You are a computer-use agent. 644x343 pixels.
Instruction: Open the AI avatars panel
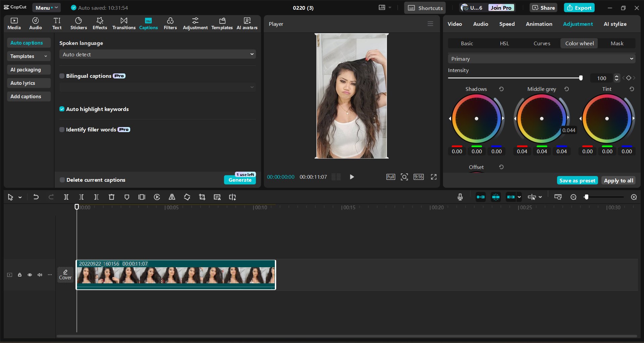pyautogui.click(x=247, y=23)
